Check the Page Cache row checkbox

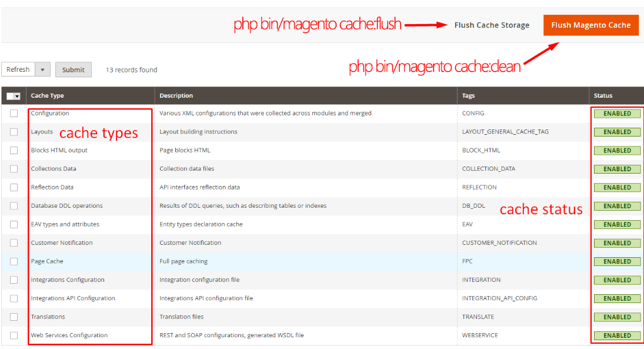[14, 261]
